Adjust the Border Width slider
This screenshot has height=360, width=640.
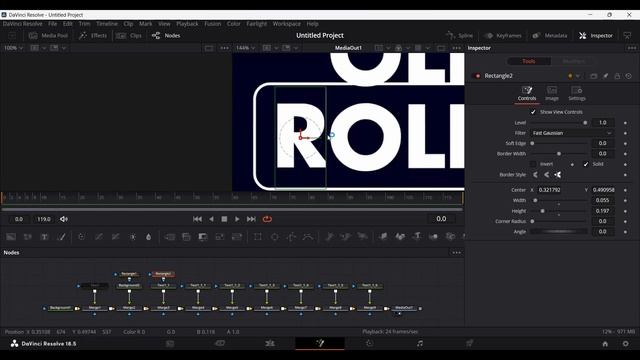559,154
